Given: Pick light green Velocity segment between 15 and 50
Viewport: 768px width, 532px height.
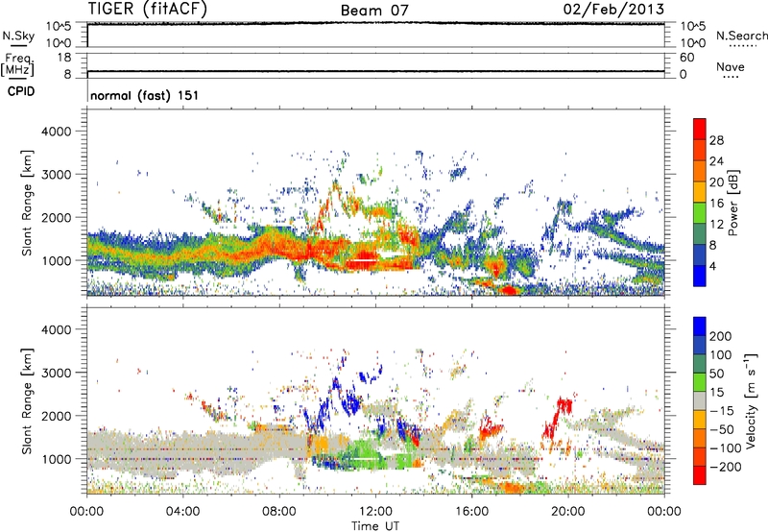Looking at the screenshot, I should 700,382.
